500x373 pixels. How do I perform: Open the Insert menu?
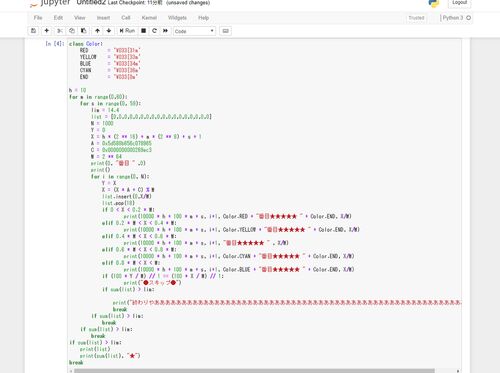pos(103,18)
